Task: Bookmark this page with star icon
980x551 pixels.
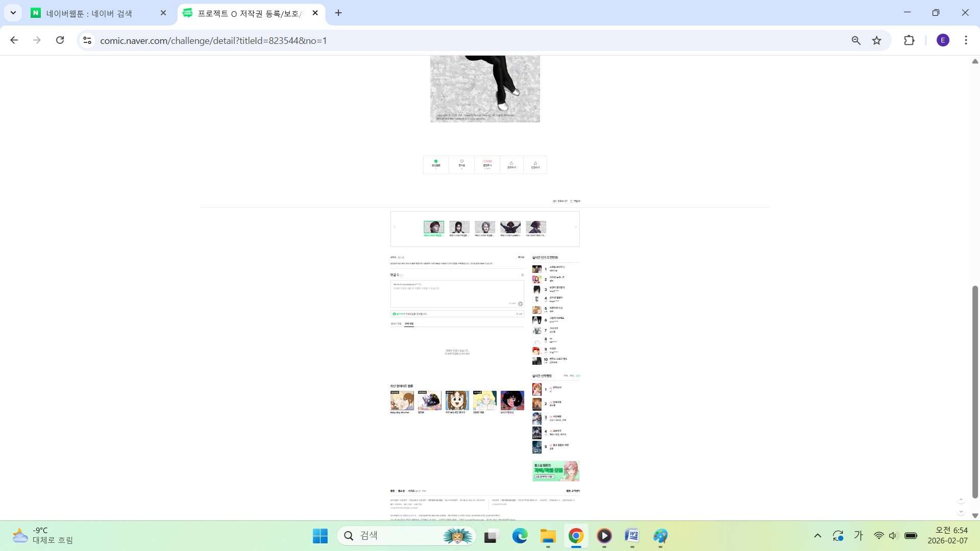Action: pyautogui.click(x=877, y=40)
